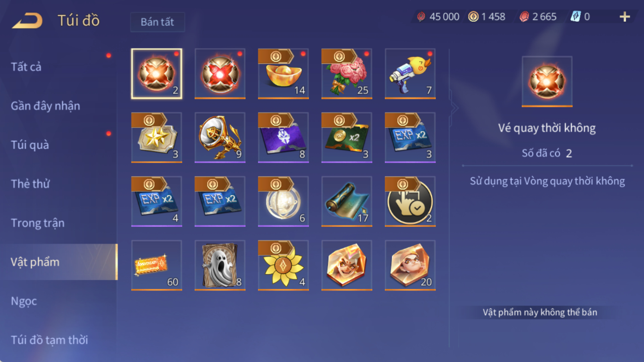The width and height of the screenshot is (644, 362).
Task: Select the orange Anniversary ticket item
Action: coord(156,265)
